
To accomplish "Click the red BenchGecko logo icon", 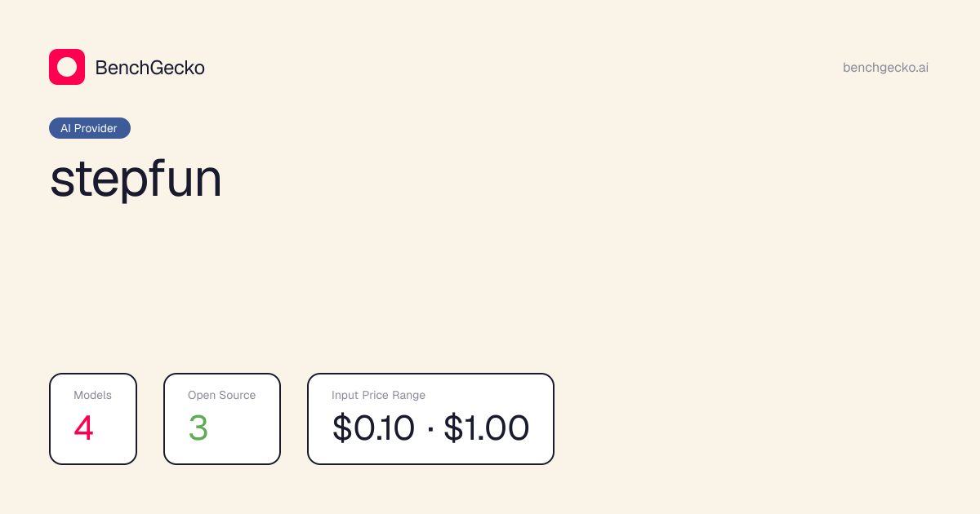I will coord(67,67).
